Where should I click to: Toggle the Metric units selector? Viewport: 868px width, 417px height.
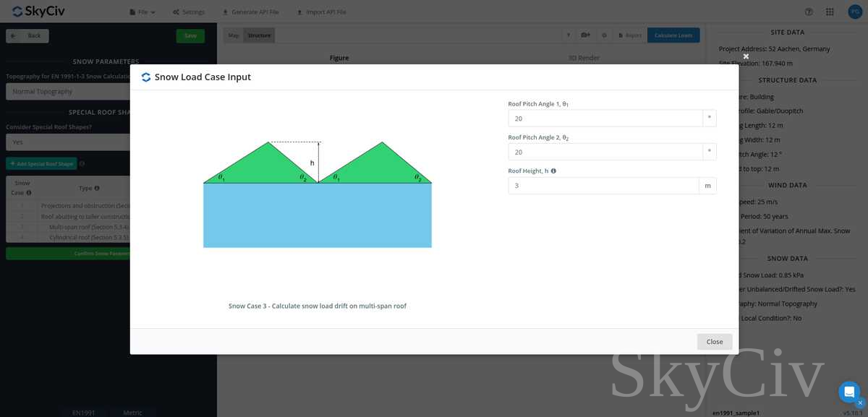132,412
